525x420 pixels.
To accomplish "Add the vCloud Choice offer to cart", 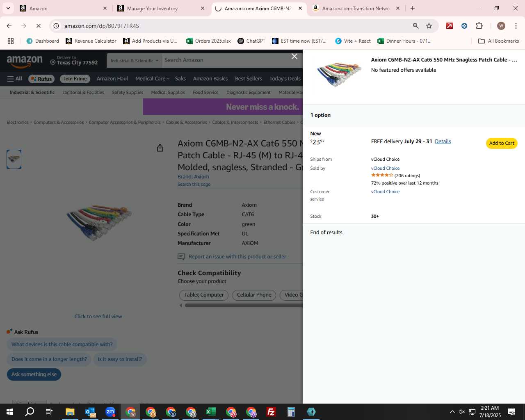I will 502,143.
